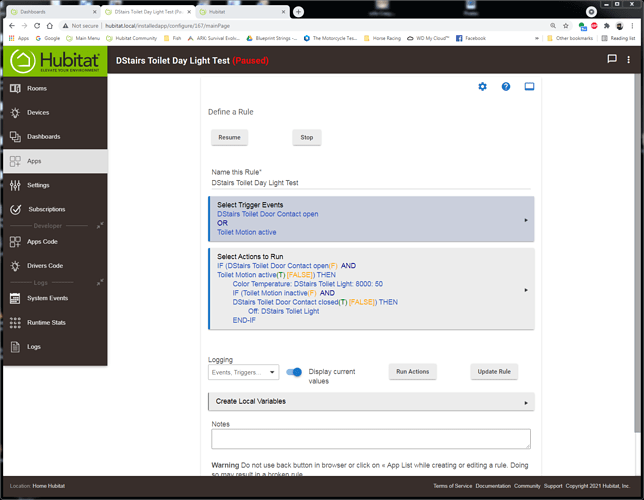Bookmark this page with the star

pyautogui.click(x=566, y=26)
